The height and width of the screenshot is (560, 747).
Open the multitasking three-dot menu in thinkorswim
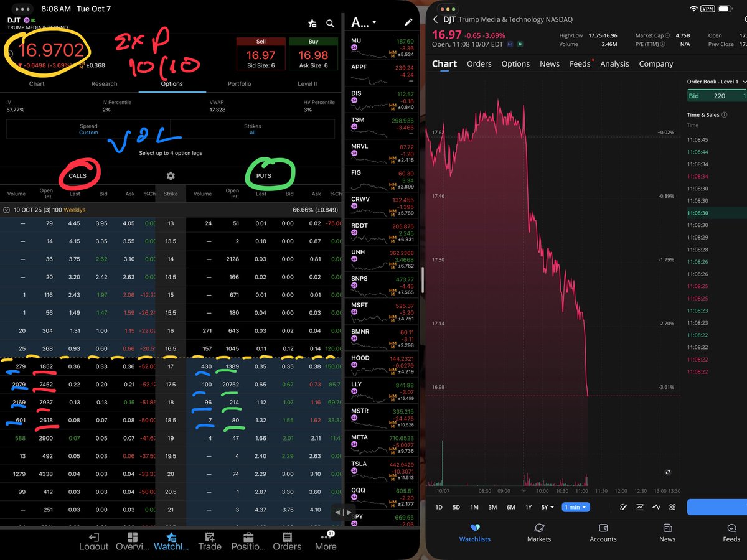click(23, 10)
